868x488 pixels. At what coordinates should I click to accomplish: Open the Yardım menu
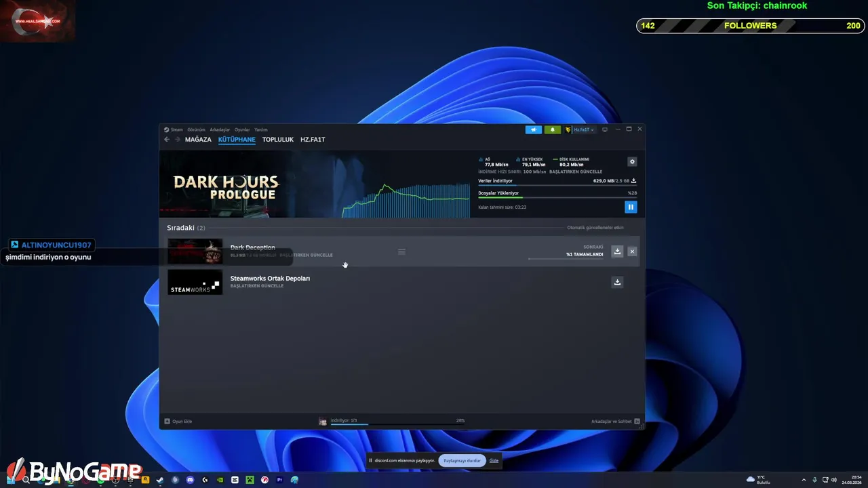[260, 129]
